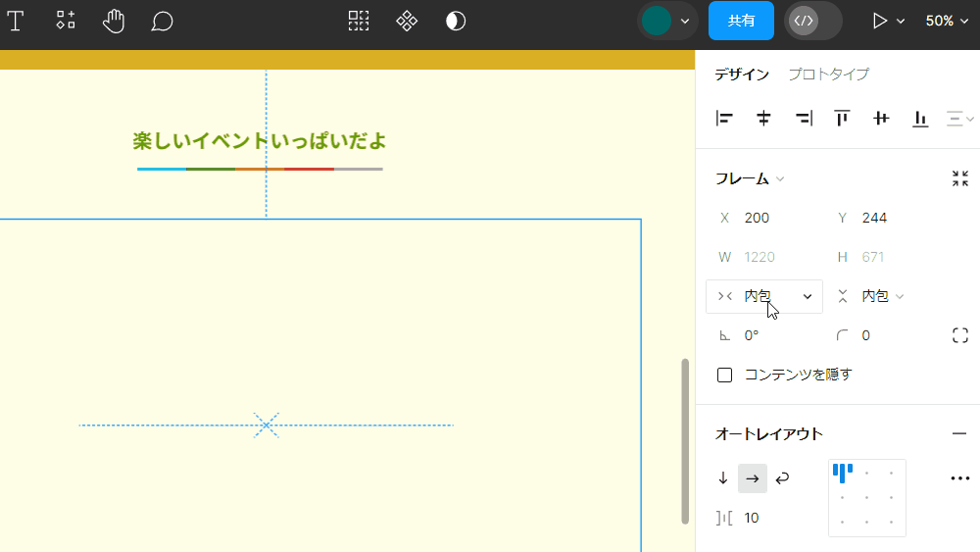
Task: Click the Present play button
Action: click(880, 21)
